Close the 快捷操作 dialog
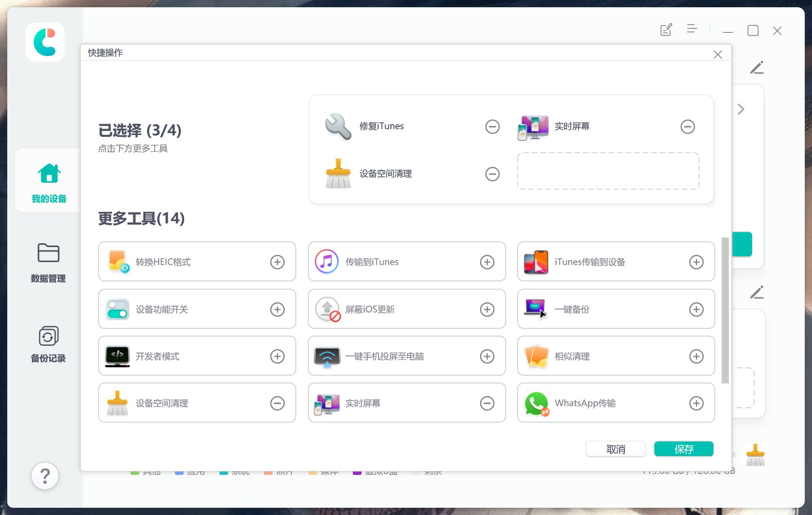 pos(718,55)
